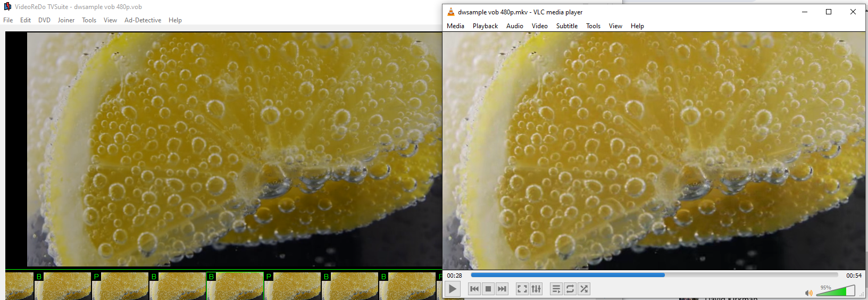The image size is (868, 300).
Task: Close the VLC media player window
Action: [853, 12]
